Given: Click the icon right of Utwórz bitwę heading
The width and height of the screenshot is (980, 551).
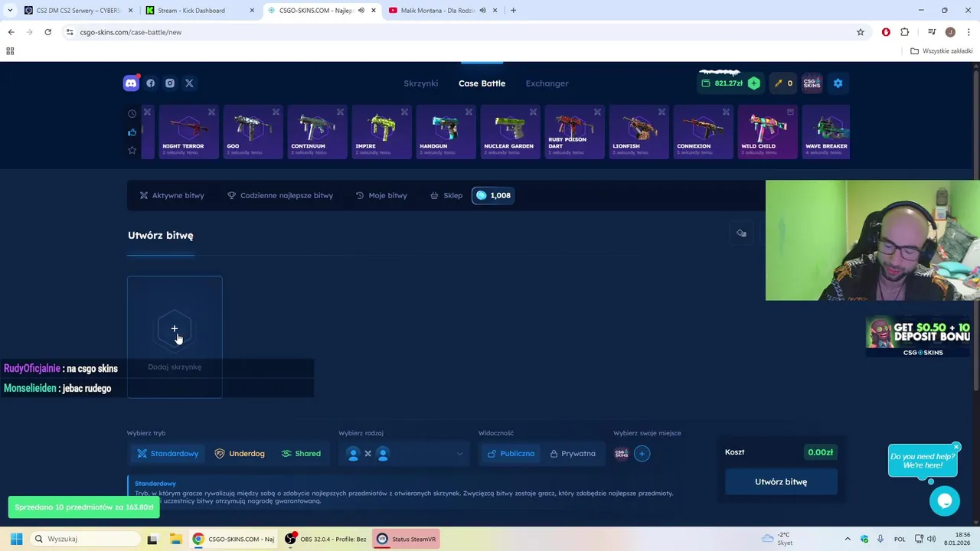Looking at the screenshot, I should tap(741, 233).
